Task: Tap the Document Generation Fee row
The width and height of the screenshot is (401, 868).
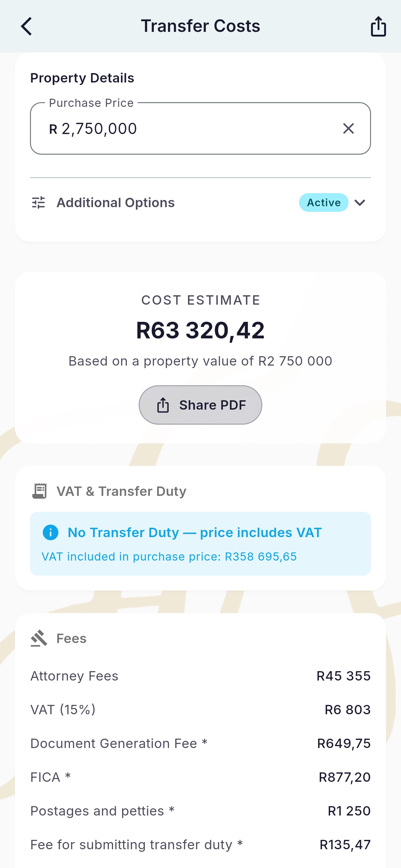Action: pyautogui.click(x=200, y=743)
